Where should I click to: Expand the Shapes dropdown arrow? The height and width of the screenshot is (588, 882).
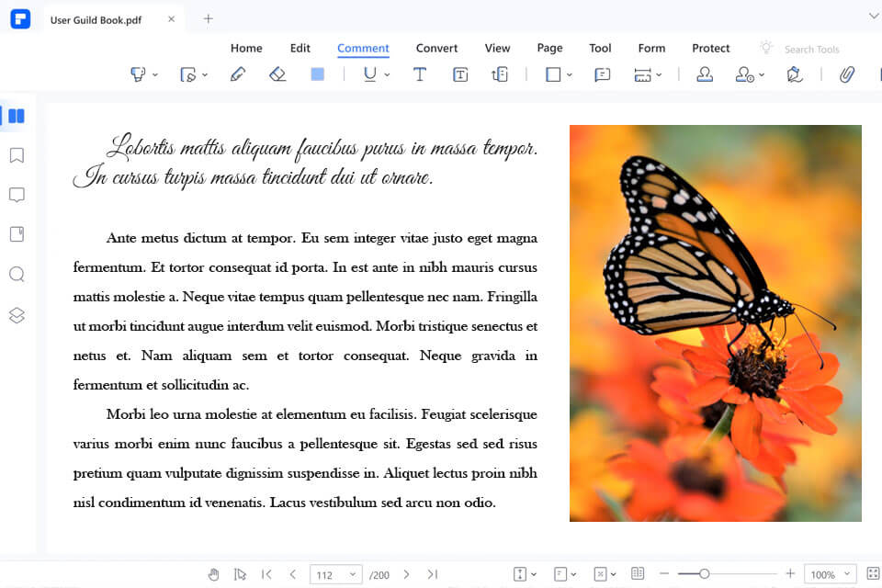[x=570, y=74]
